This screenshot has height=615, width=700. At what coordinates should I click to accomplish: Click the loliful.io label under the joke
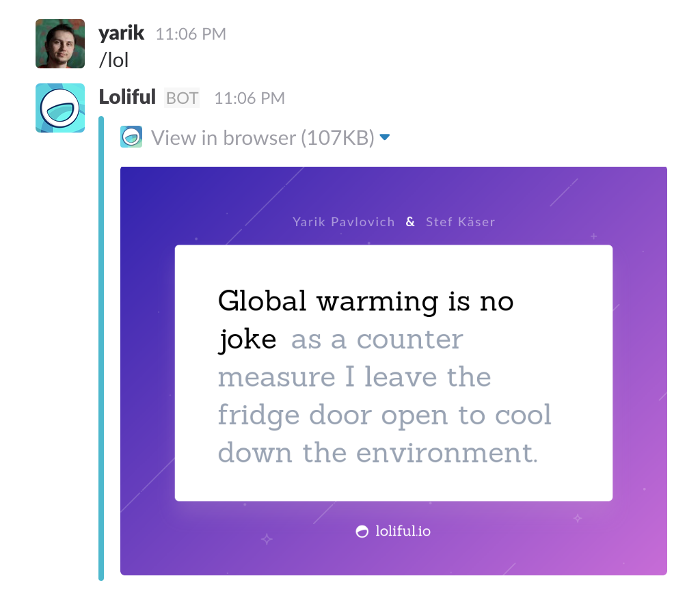point(403,531)
